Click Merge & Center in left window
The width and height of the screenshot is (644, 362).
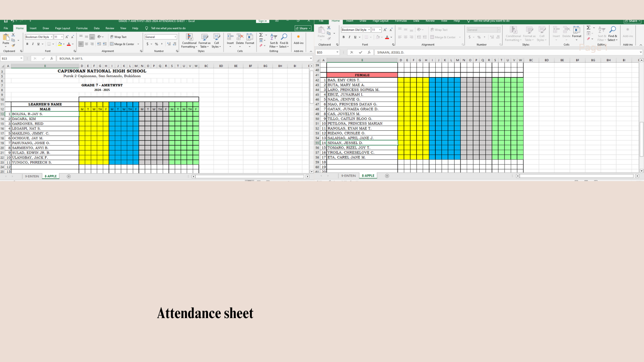coord(122,44)
